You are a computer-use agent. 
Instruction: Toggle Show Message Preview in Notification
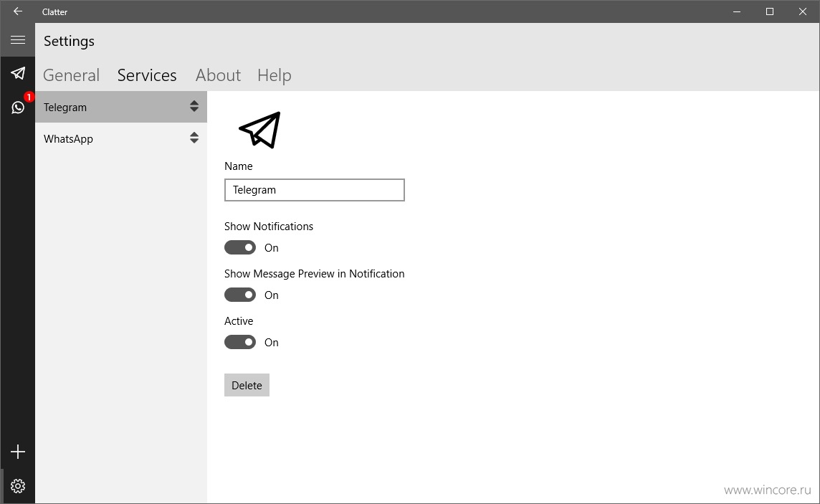point(240,295)
